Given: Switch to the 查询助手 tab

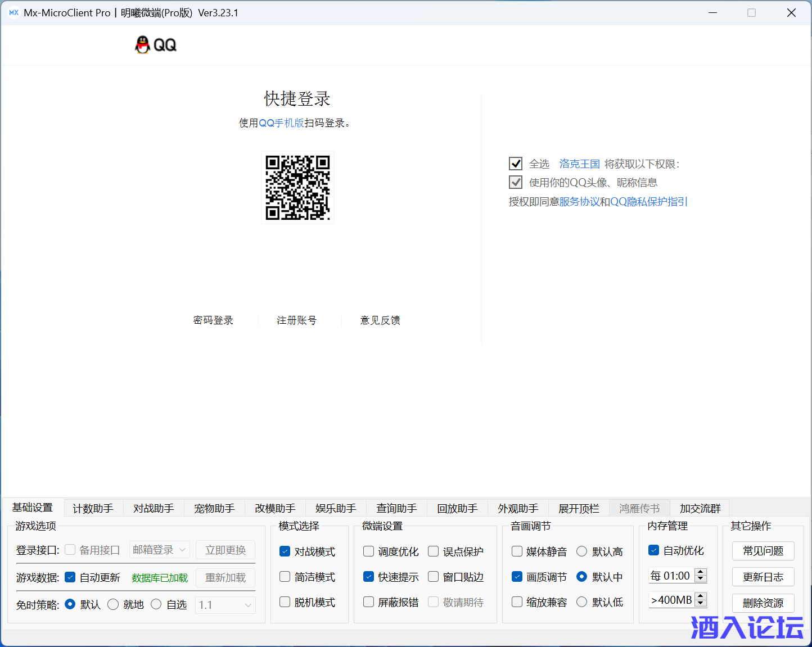Looking at the screenshot, I should (x=396, y=508).
